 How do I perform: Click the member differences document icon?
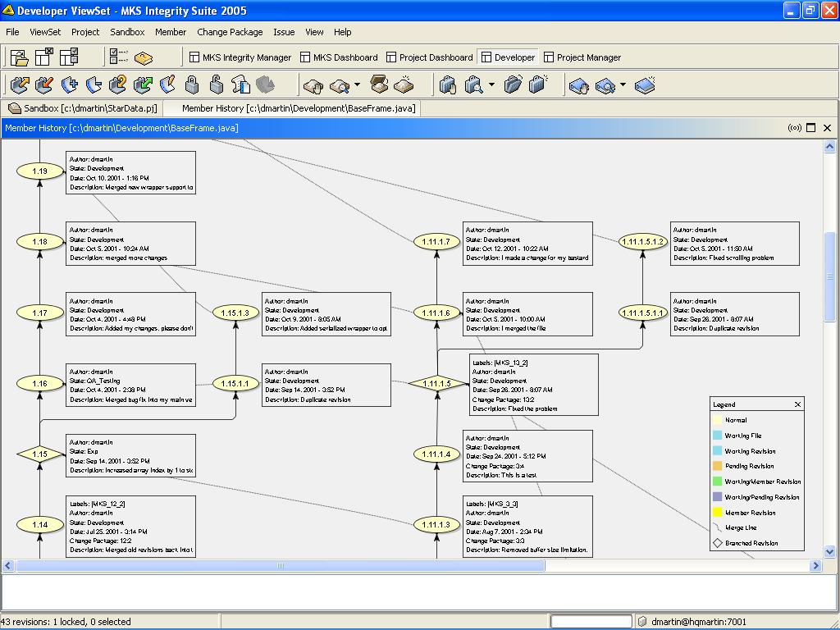(x=240, y=84)
